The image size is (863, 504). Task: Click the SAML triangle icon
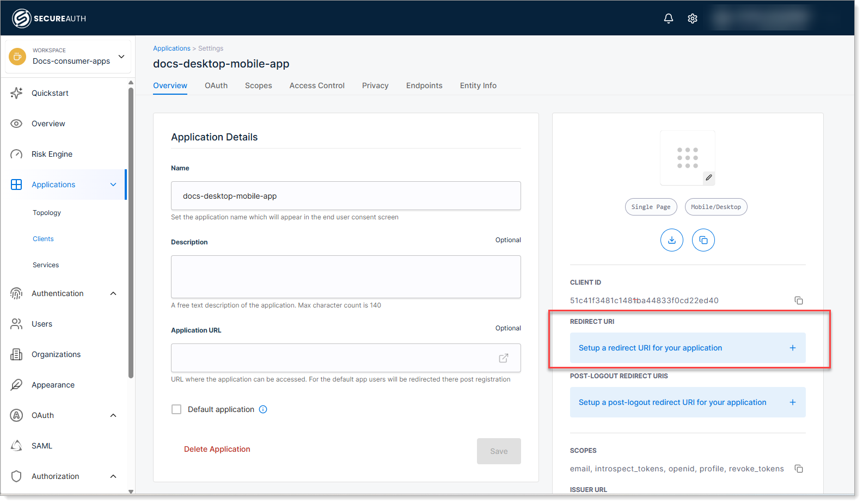pyautogui.click(x=16, y=446)
